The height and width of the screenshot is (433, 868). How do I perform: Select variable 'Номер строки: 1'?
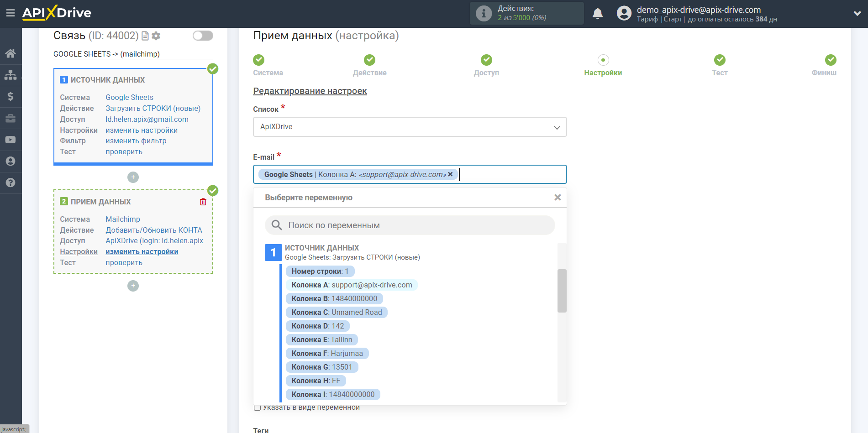pos(320,271)
